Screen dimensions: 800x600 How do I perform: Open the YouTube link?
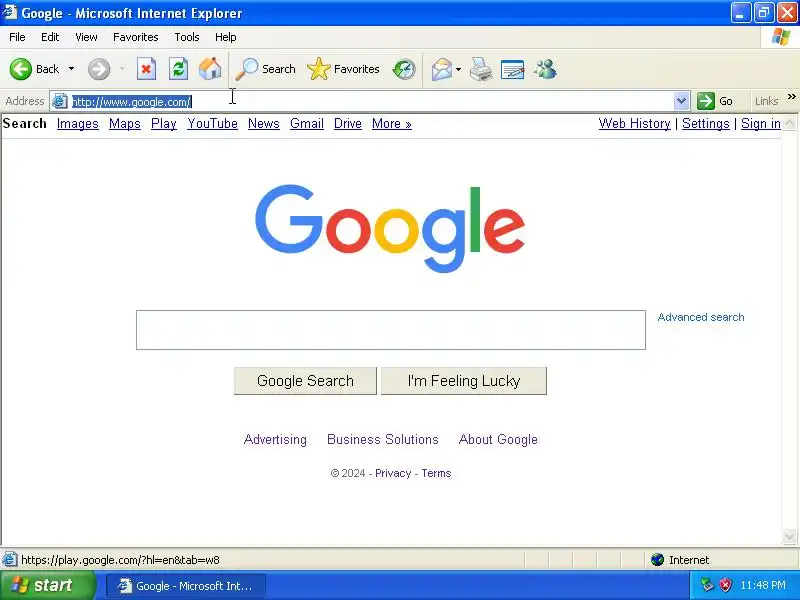(212, 123)
